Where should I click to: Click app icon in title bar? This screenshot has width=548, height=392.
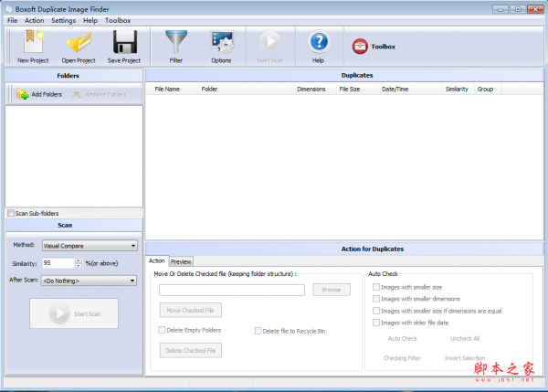(x=9, y=9)
